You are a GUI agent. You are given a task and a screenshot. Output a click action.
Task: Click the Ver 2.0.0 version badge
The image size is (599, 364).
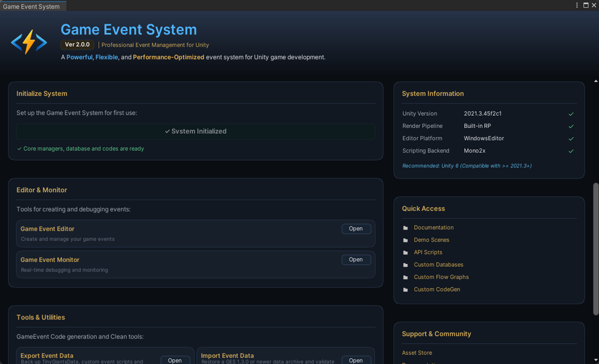click(77, 45)
